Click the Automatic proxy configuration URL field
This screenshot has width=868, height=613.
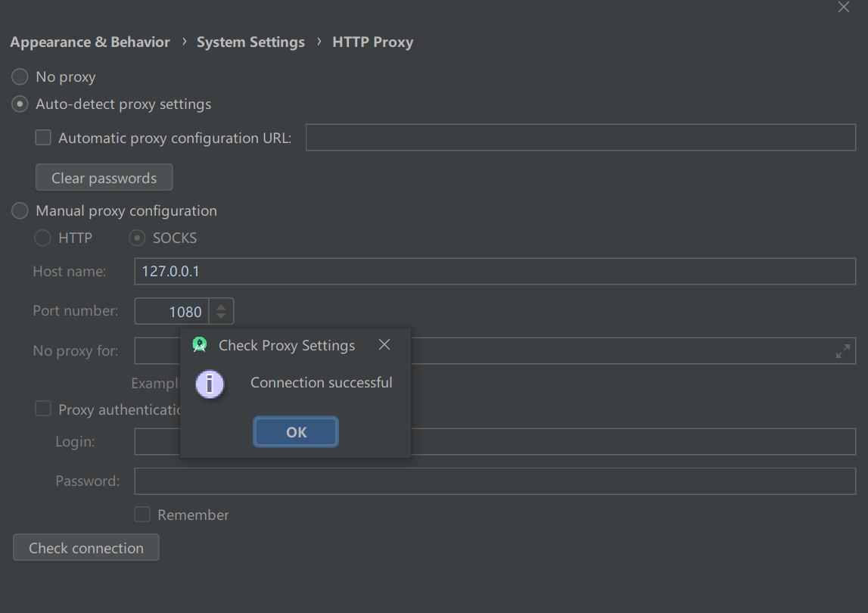point(580,138)
